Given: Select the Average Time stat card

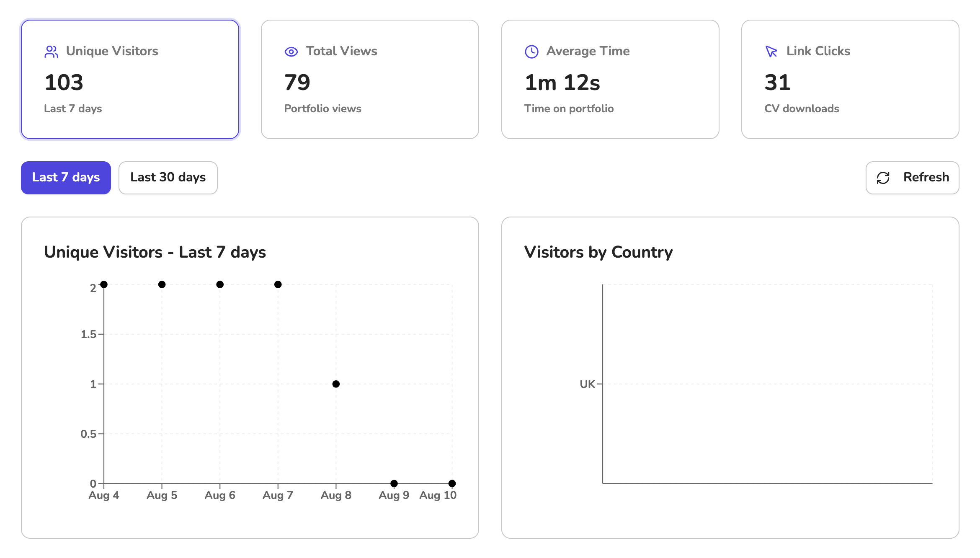Looking at the screenshot, I should click(610, 79).
